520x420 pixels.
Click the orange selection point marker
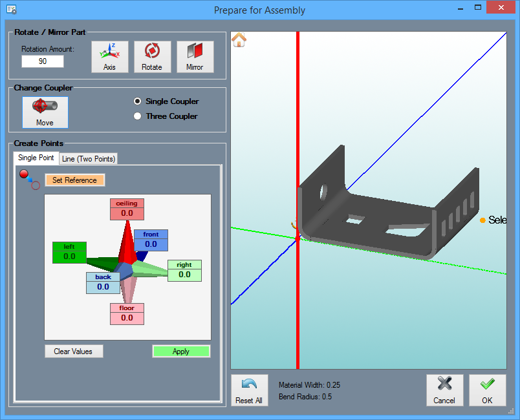point(482,220)
